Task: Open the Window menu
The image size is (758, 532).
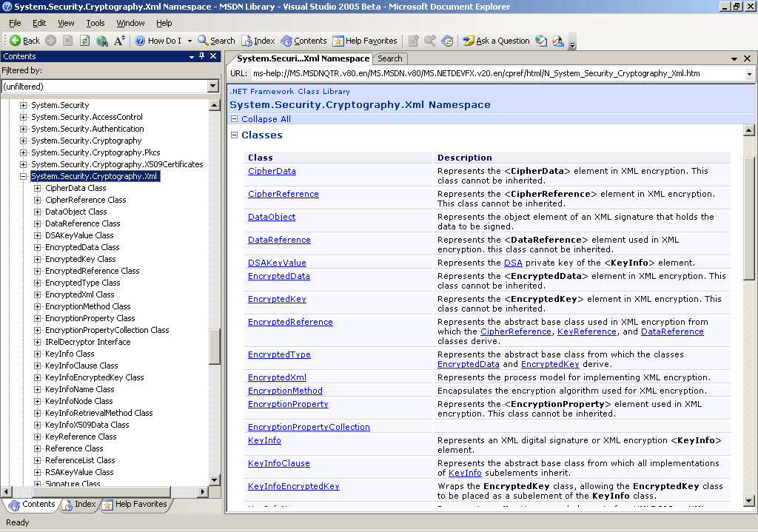Action: (130, 23)
